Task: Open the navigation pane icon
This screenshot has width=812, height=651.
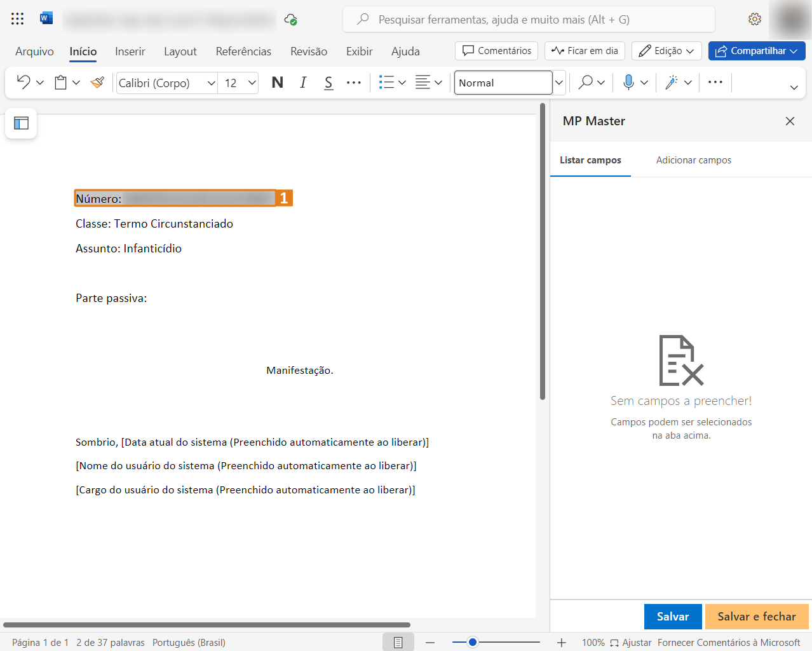Action: (x=21, y=123)
